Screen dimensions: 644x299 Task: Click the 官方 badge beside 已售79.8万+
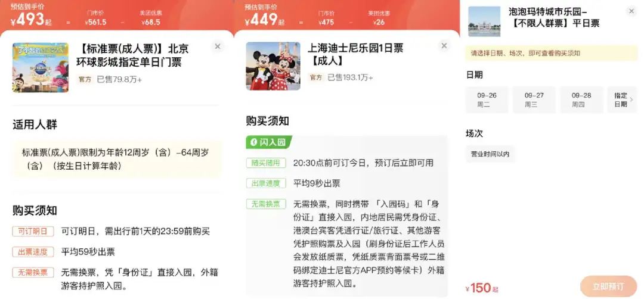click(85, 80)
